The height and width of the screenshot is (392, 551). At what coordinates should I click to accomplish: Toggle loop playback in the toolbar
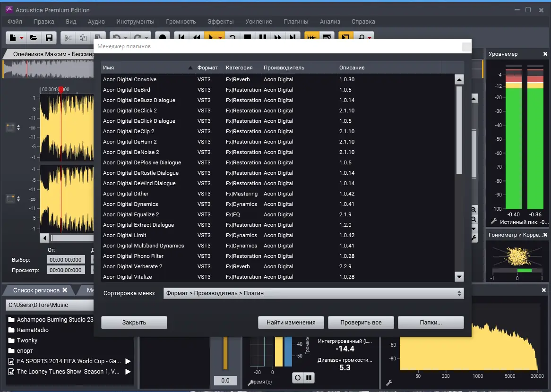click(232, 37)
